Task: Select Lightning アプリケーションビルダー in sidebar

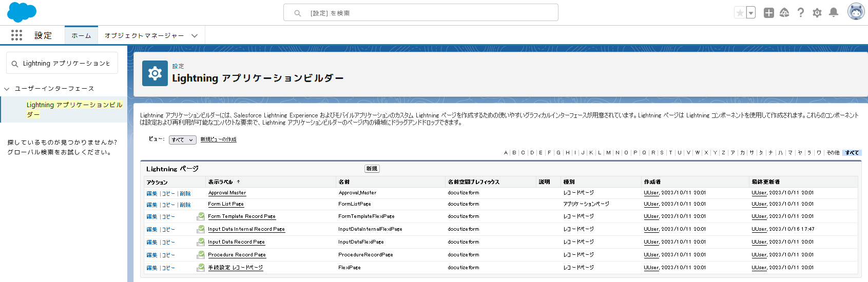Action: 74,109
